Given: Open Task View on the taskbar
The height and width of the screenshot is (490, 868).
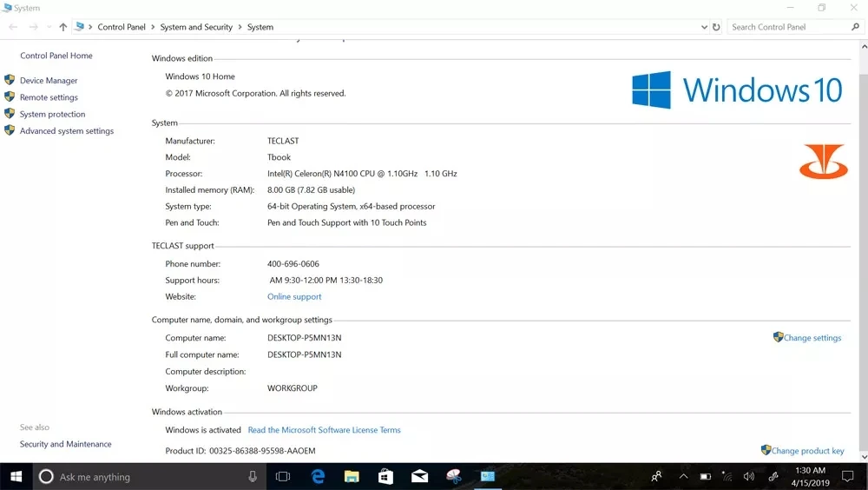Looking at the screenshot, I should pyautogui.click(x=283, y=477).
